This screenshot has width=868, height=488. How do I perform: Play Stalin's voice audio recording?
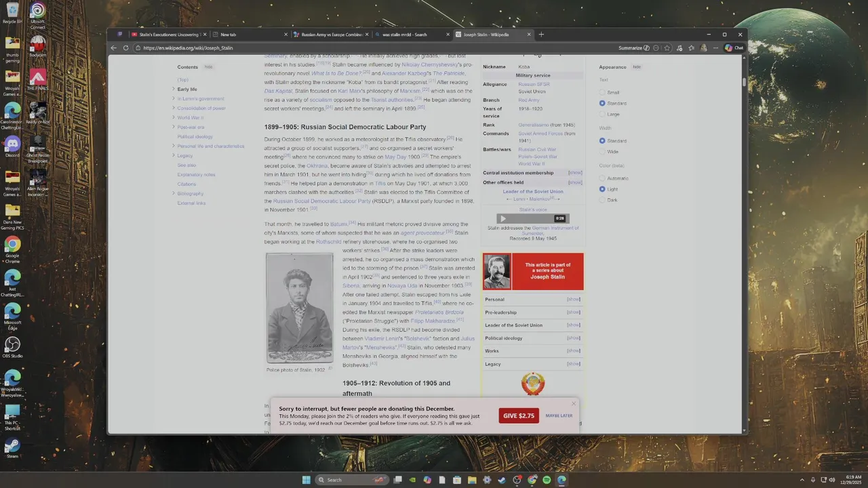click(x=503, y=218)
